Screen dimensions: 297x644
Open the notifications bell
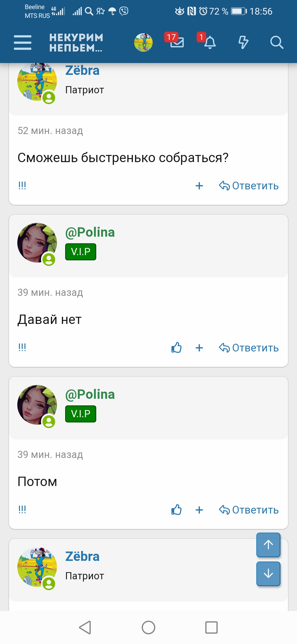[x=210, y=43]
